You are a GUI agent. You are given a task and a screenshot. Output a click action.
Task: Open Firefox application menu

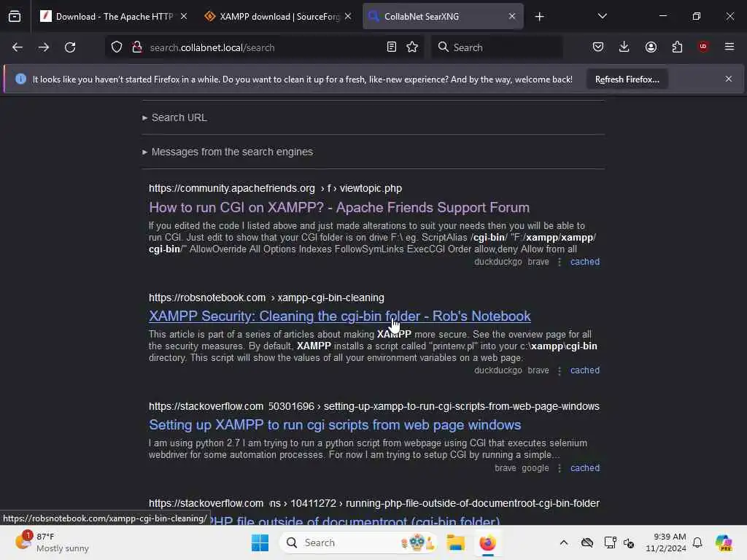(x=729, y=47)
